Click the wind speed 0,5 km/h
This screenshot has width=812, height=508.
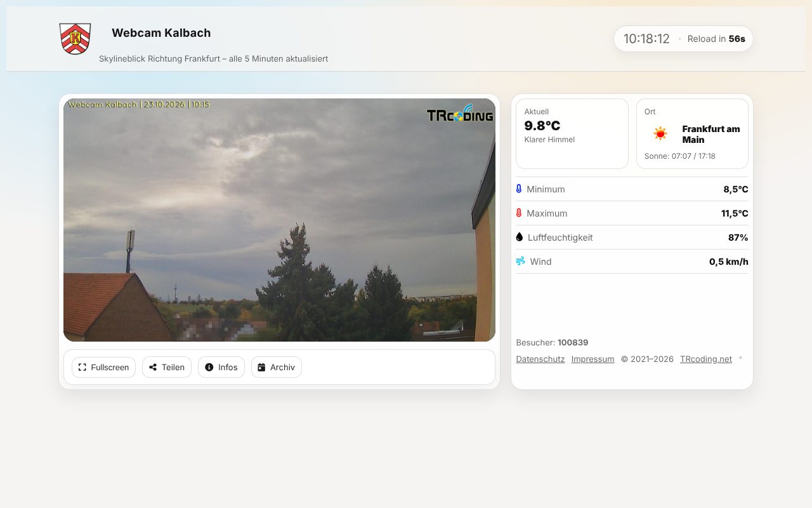pyautogui.click(x=729, y=262)
